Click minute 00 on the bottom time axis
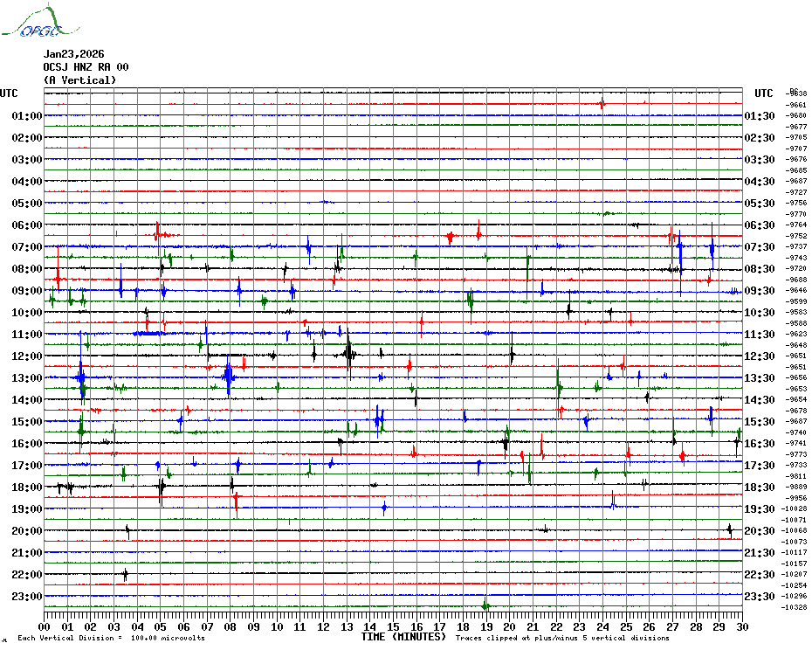This screenshot has width=812, height=650. [45, 626]
